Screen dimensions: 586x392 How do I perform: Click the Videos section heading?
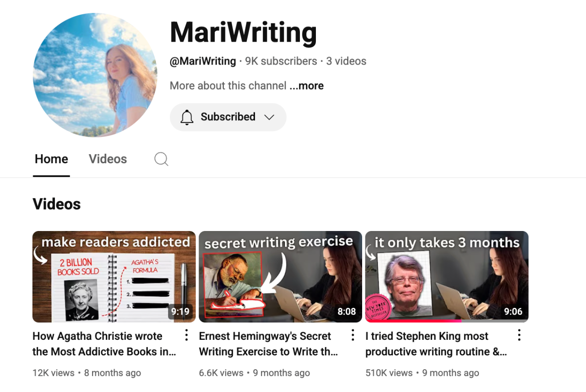tap(57, 204)
